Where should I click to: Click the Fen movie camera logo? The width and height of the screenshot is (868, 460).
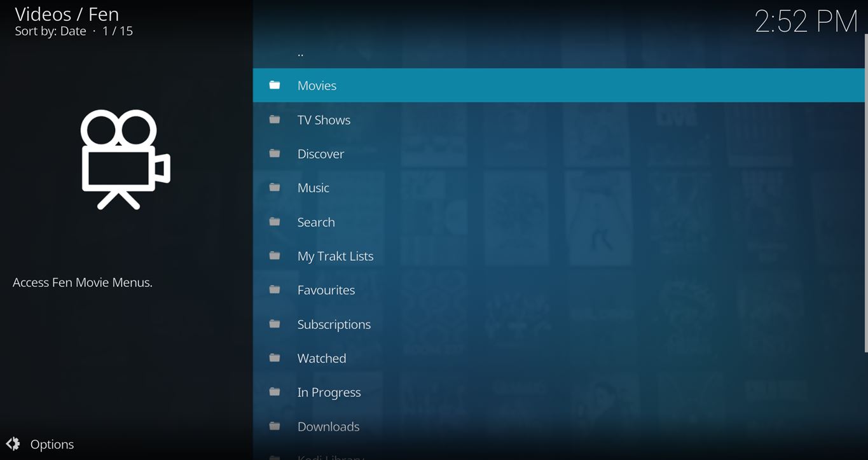[125, 160]
